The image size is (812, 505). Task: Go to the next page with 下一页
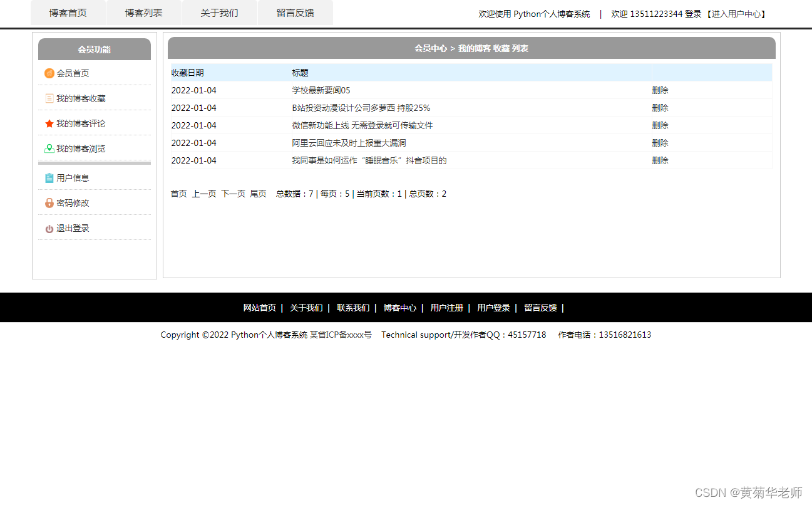(x=232, y=194)
